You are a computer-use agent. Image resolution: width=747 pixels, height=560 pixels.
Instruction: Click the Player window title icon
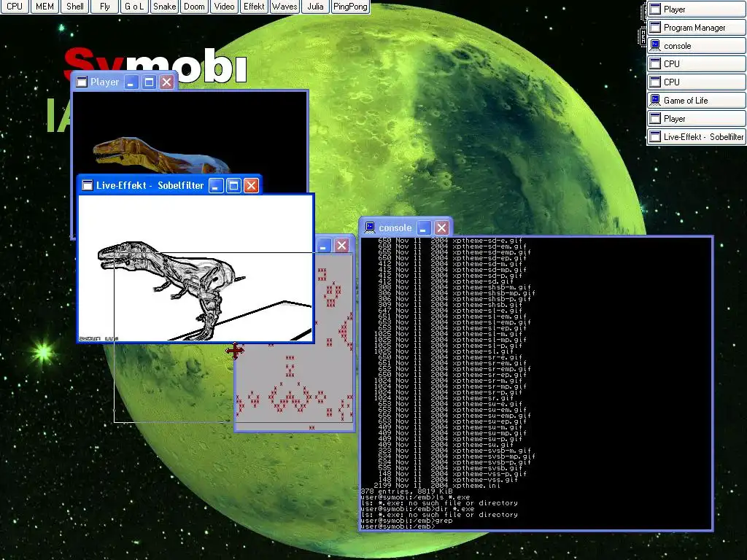pyautogui.click(x=82, y=82)
